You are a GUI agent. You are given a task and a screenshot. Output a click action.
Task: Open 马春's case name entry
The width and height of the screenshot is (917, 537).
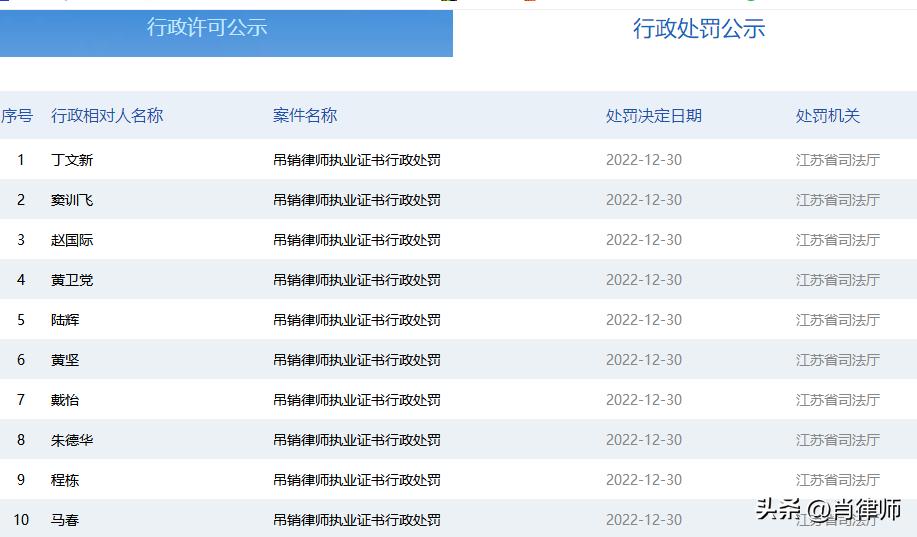[x=357, y=520]
